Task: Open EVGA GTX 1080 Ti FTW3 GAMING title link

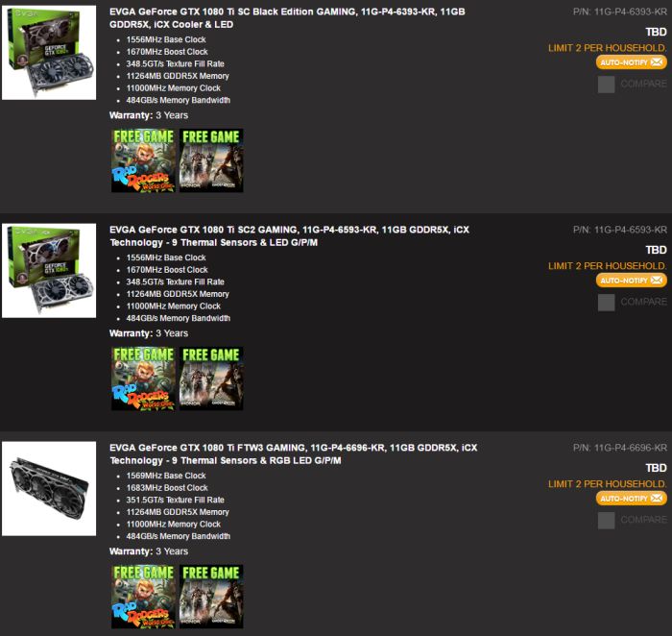Action: pos(293,453)
